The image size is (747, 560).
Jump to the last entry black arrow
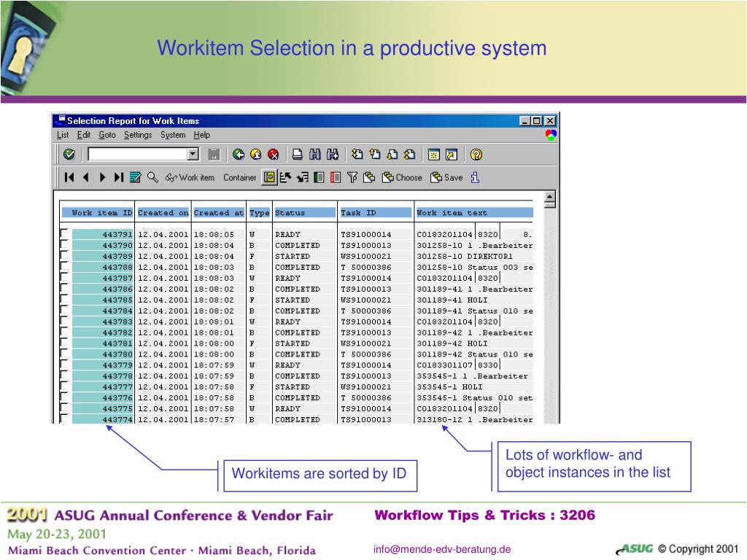[119, 178]
